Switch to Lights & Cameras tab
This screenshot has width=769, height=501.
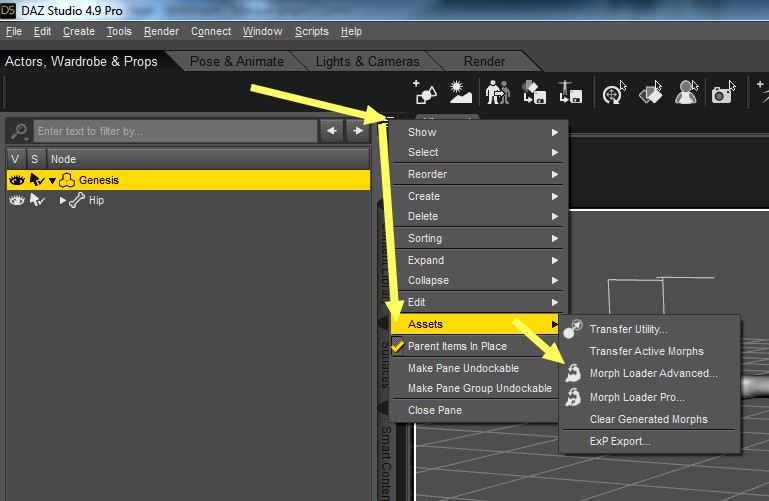(367, 61)
